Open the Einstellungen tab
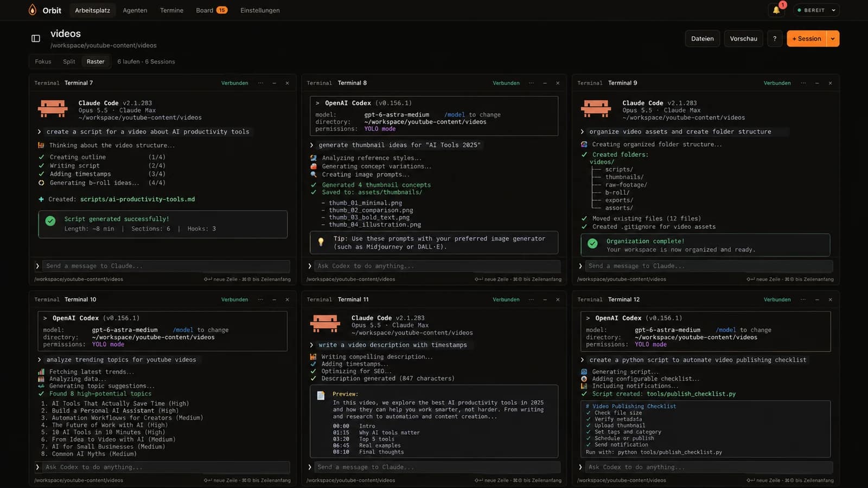The width and height of the screenshot is (868, 488). tap(260, 10)
